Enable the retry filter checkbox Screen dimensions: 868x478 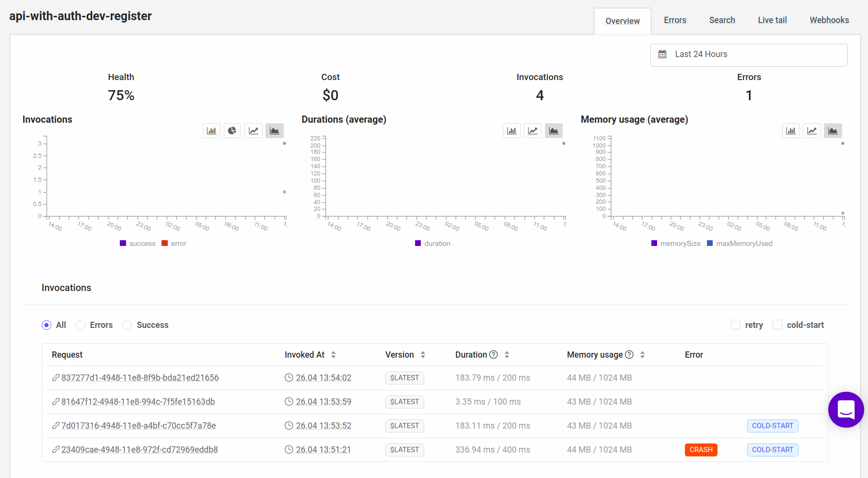tap(736, 325)
